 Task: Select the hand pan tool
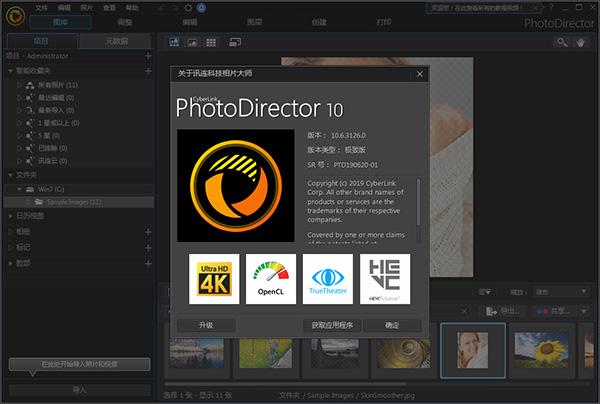(x=582, y=43)
